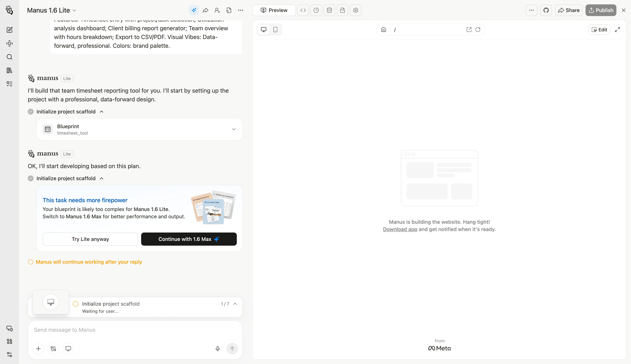Switch preview to desktop device view
Viewport: 631px width, 364px height.
264,30
